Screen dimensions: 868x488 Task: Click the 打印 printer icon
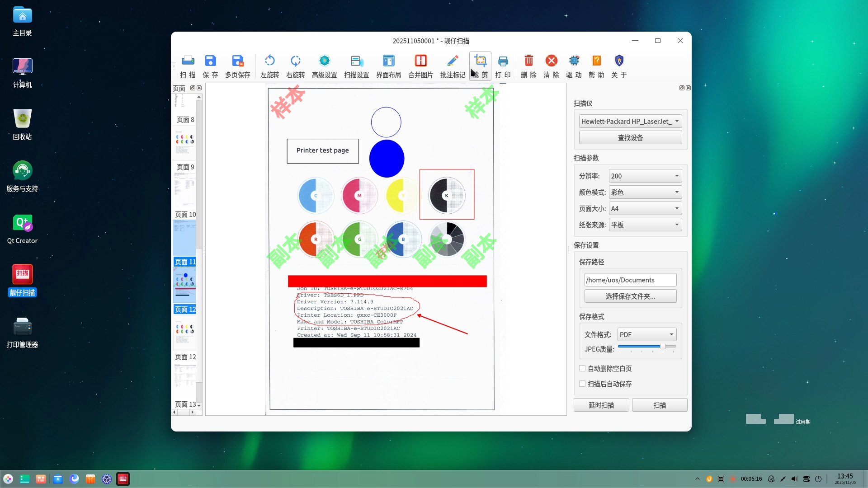pos(503,66)
